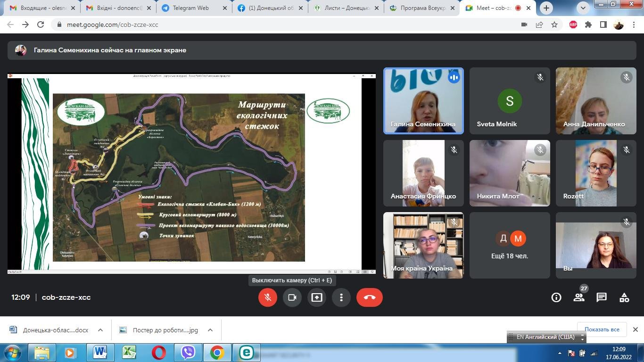This screenshot has height=362, width=644.
Task: Turn off camera in Meet controls
Action: pos(292,297)
